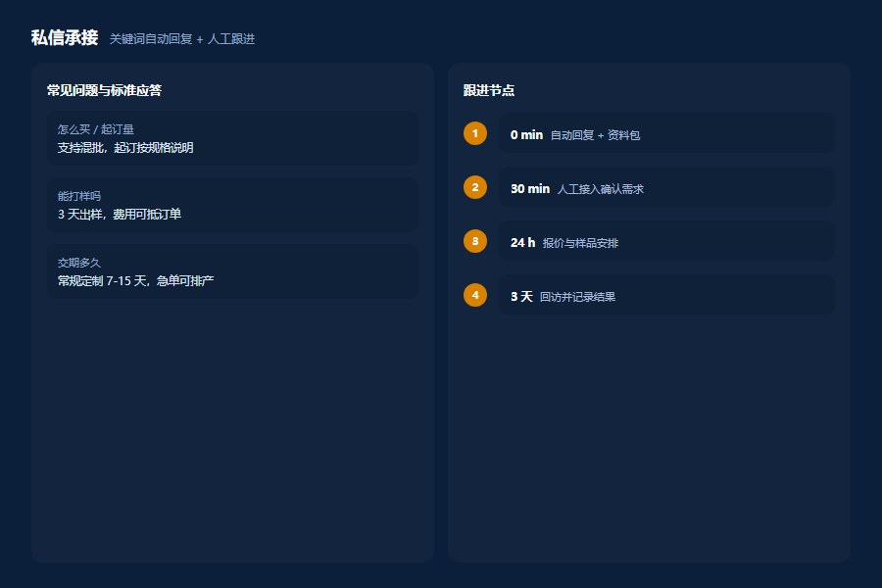This screenshot has width=882, height=588.
Task: Click the 0 min time label
Action: point(526,135)
